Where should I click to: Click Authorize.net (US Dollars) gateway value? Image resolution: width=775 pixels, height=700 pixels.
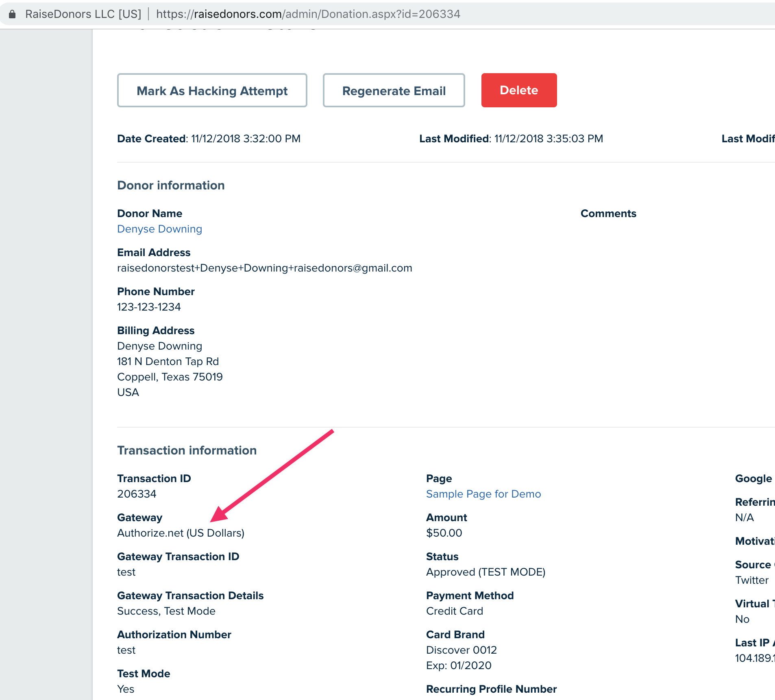(181, 533)
